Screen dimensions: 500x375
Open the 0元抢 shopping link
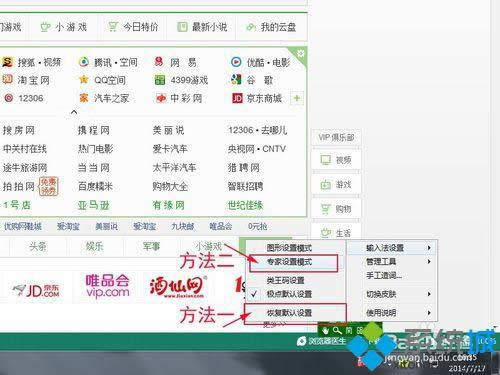257,227
